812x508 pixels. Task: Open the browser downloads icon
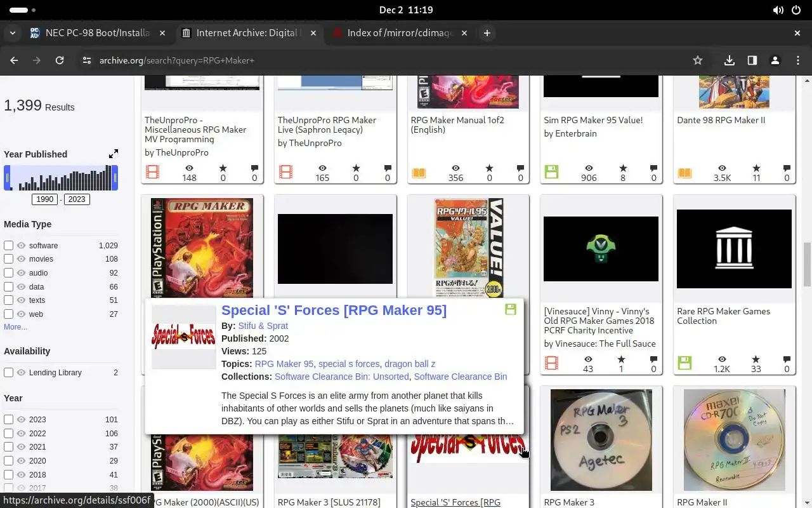tap(730, 60)
